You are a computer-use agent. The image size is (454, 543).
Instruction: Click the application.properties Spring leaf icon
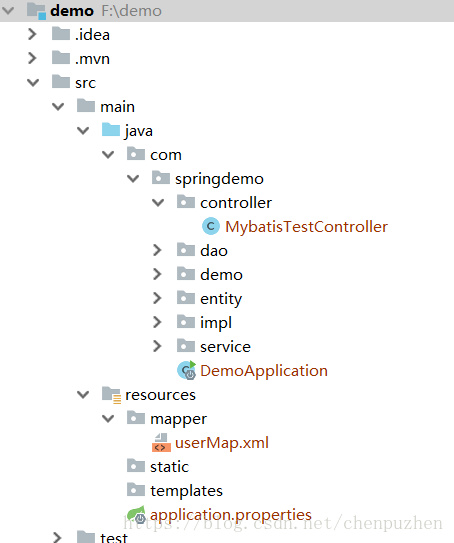point(136,514)
